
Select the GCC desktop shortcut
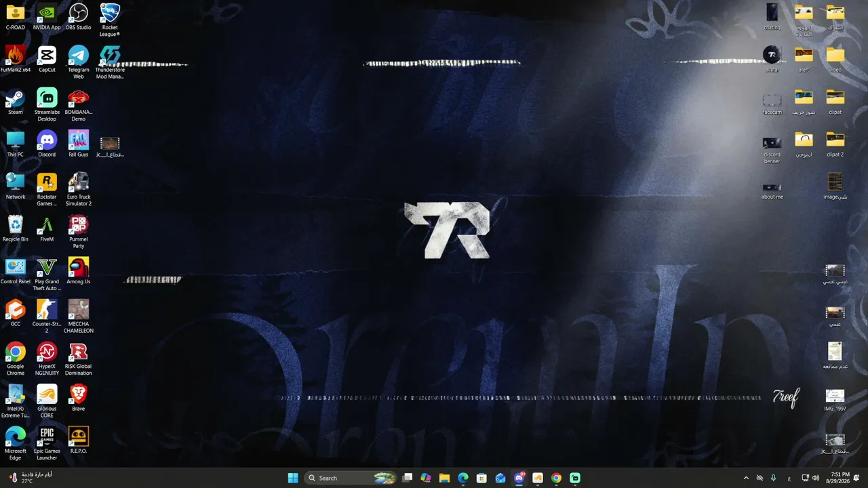point(16,313)
